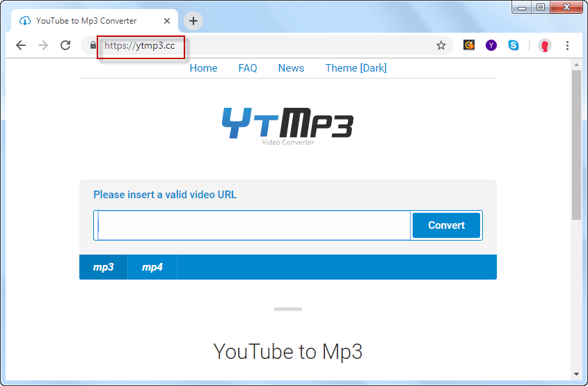Open the Chrome profile avatar
Screen dimensions: 588x386
click(544, 45)
